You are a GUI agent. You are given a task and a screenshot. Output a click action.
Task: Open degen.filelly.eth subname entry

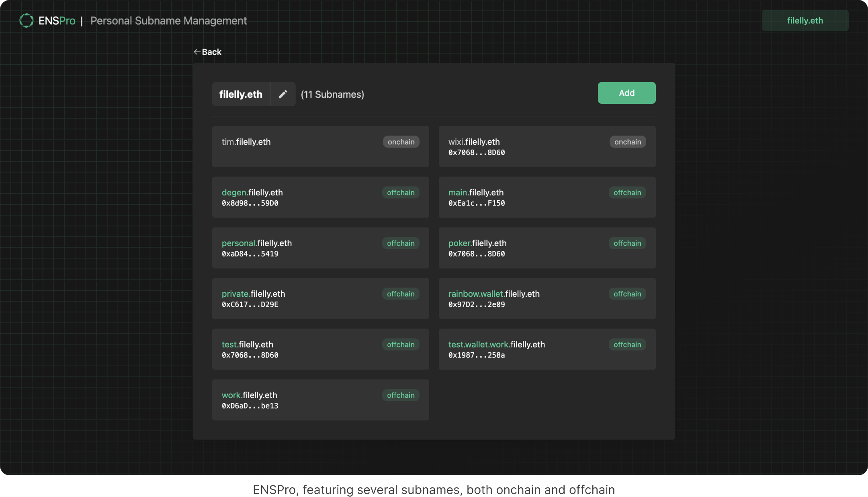tap(320, 197)
